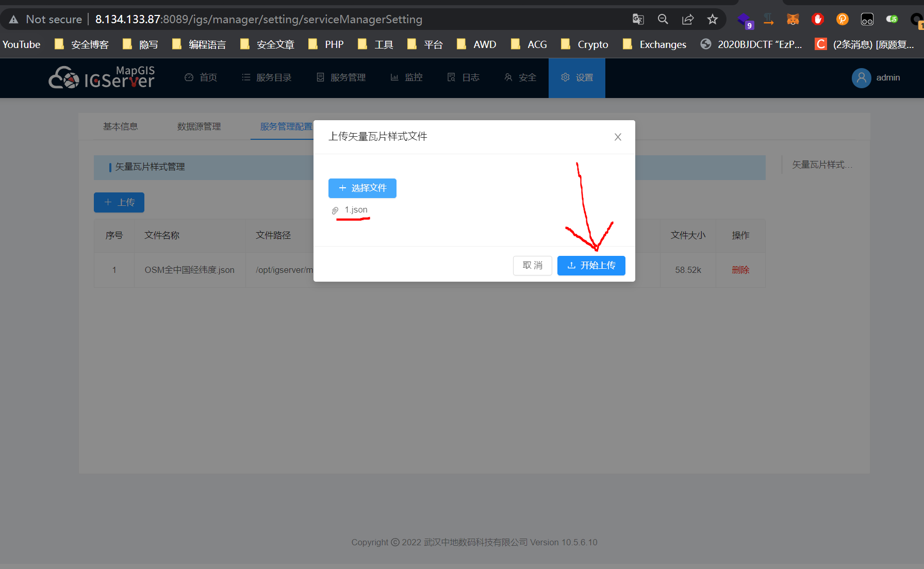Image resolution: width=924 pixels, height=569 pixels.
Task: Open the 安全文章 bookmark folder
Action: (267, 44)
